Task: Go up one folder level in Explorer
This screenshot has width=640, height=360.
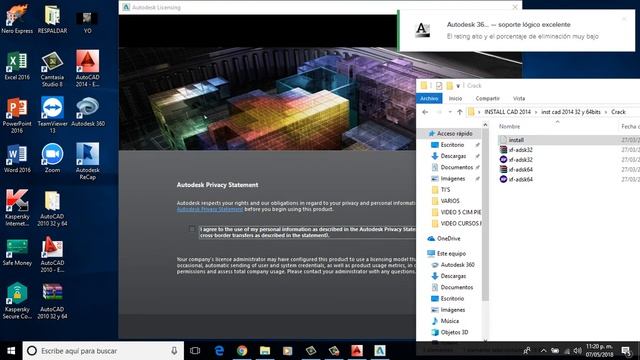Action: pos(460,112)
